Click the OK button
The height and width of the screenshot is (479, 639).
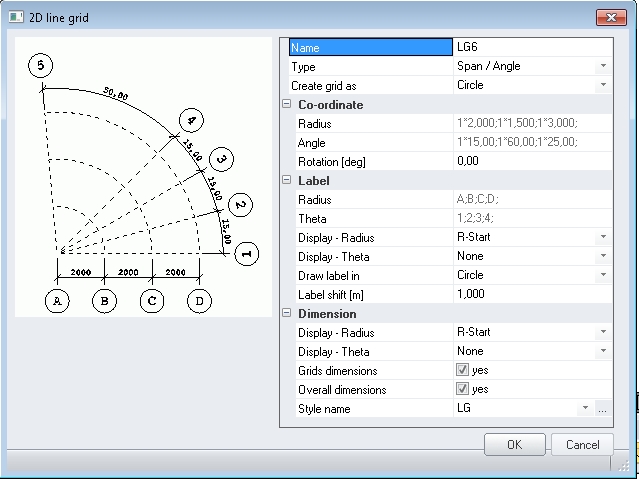[515, 444]
